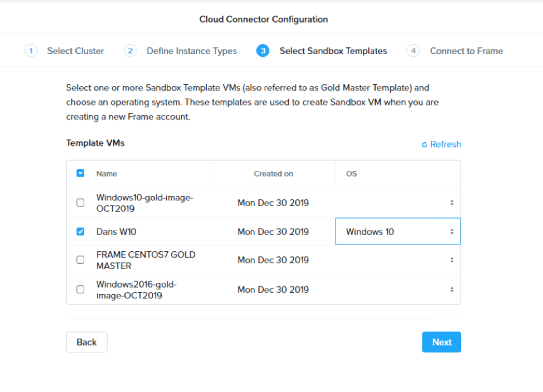The width and height of the screenshot is (543, 392).
Task: Click the step 1 circle icon
Action: pyautogui.click(x=31, y=51)
